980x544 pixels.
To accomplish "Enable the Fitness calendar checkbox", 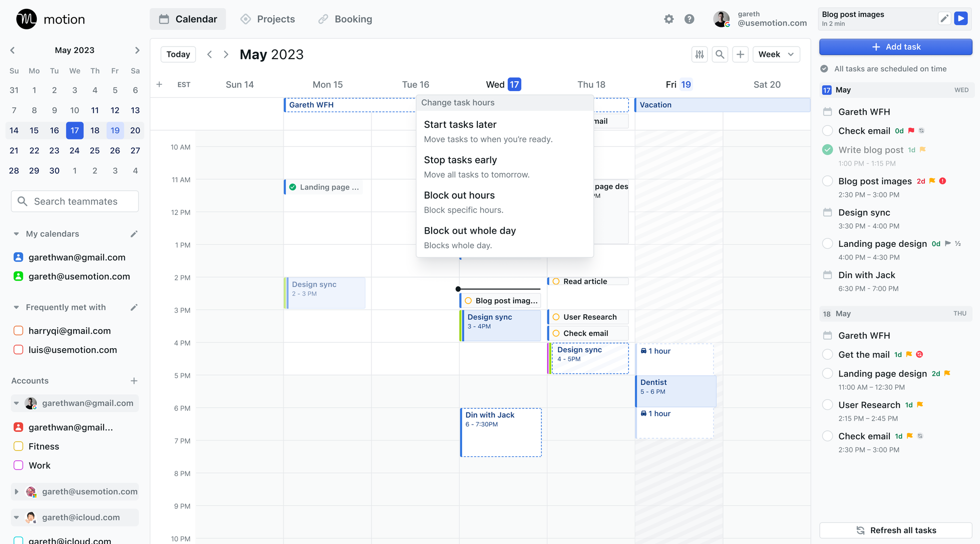I will pyautogui.click(x=19, y=447).
